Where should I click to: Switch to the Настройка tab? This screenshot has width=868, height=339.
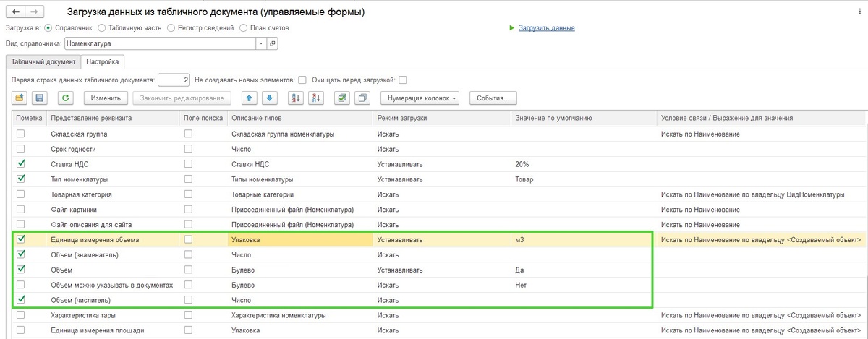pyautogui.click(x=103, y=62)
